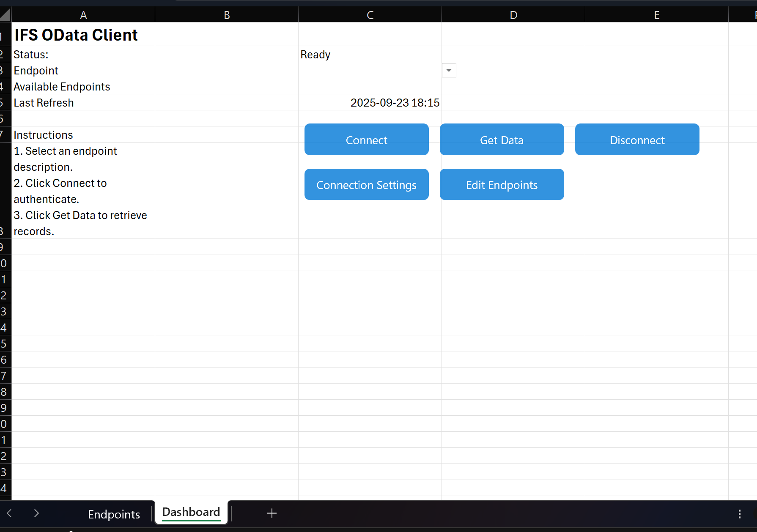The image size is (757, 532).
Task: Open the three-dot sheet options menu
Action: [x=739, y=514]
